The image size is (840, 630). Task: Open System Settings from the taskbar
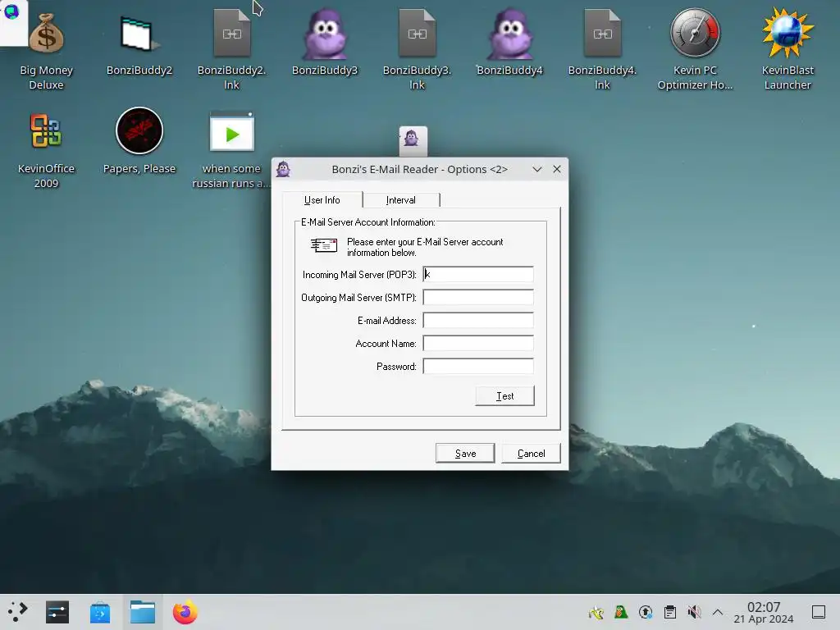pyautogui.click(x=57, y=612)
